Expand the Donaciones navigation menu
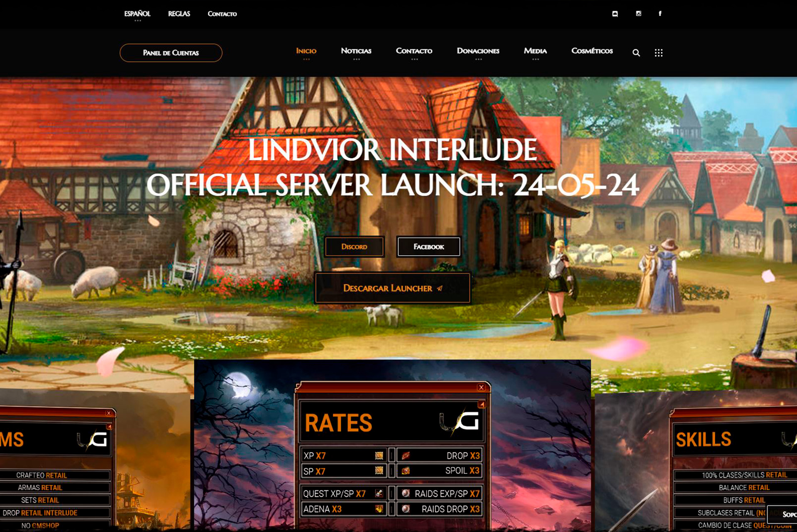 point(478,51)
